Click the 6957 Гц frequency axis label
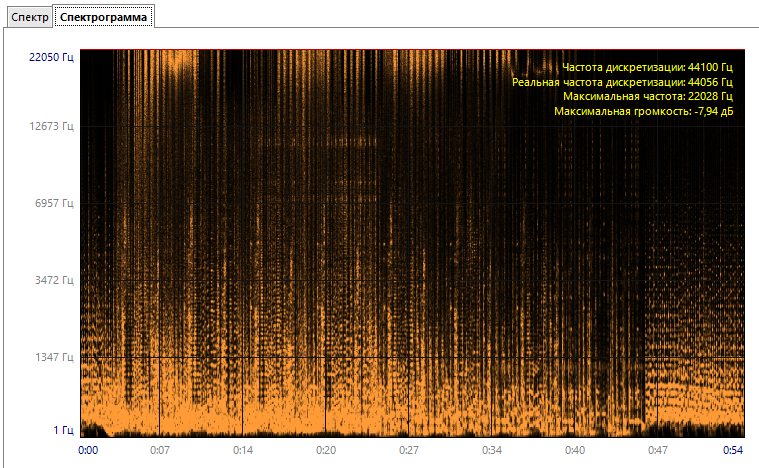Viewport: 759px width, 468px height. point(54,203)
